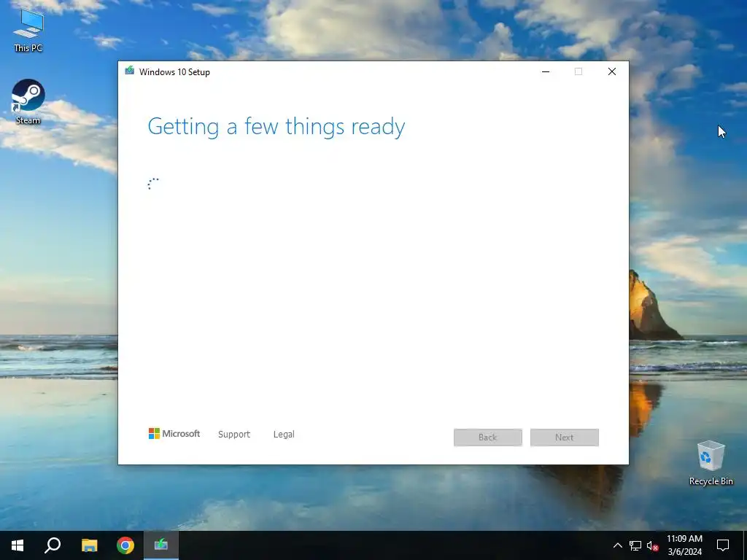The width and height of the screenshot is (747, 560).
Task: Click the Windows 10 Setup title bar text
Action: click(174, 72)
